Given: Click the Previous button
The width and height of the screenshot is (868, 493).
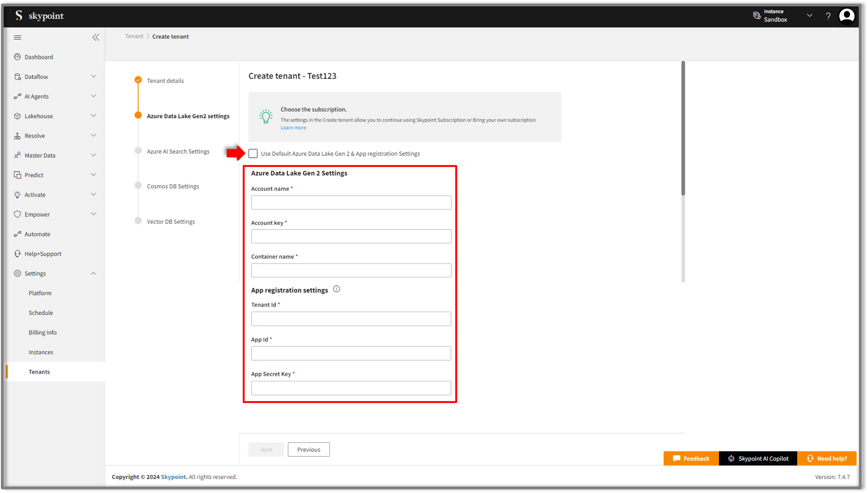Looking at the screenshot, I should [x=309, y=450].
